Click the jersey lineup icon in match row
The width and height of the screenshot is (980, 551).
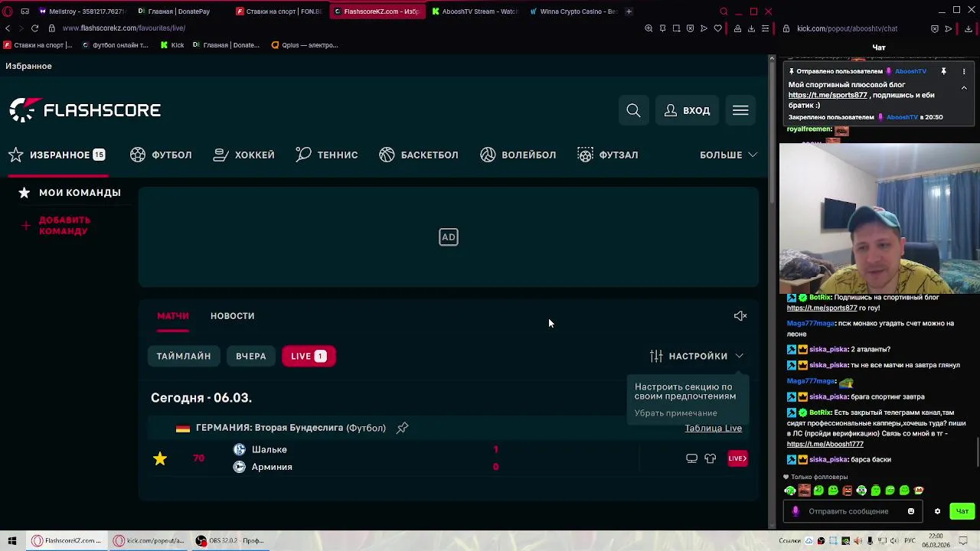click(x=710, y=458)
